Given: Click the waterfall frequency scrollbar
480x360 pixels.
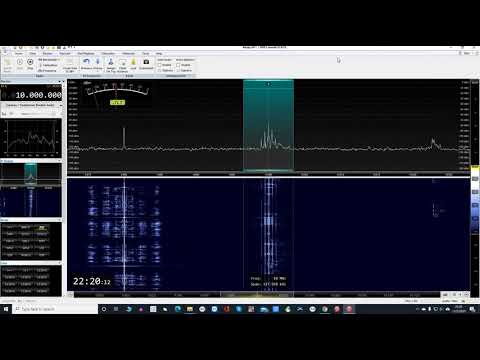Looking at the screenshot, I should 257,295.
